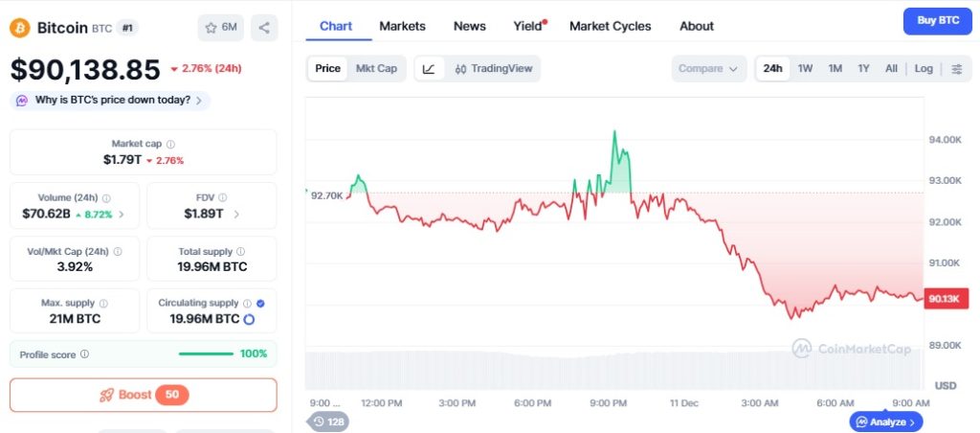980x433 pixels.
Task: Click the star watchlist icon
Action: pos(211,28)
